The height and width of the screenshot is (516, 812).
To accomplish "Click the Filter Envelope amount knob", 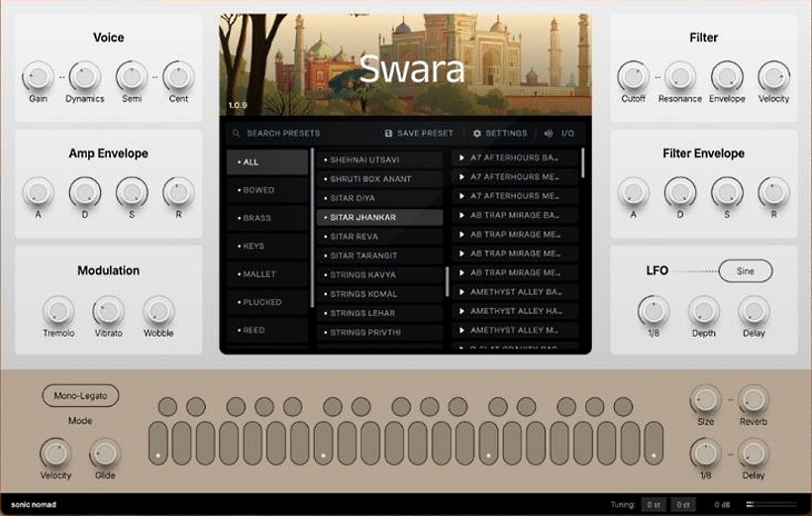I will pos(727,76).
